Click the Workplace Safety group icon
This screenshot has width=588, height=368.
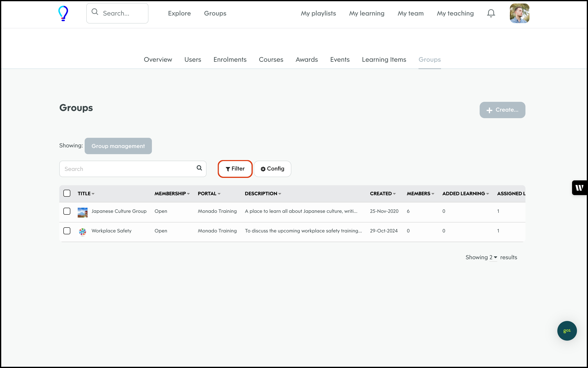pos(83,232)
